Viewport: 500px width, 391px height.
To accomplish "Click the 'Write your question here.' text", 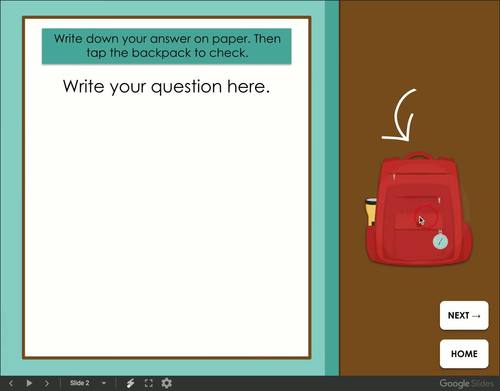I will 166,87.
